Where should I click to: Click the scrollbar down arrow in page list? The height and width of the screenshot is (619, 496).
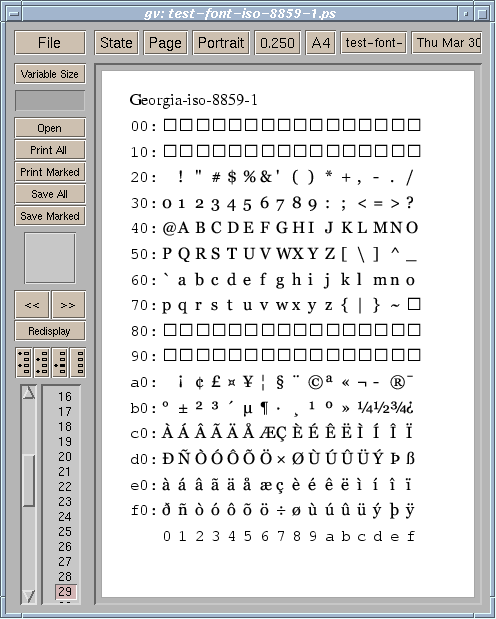point(28,595)
